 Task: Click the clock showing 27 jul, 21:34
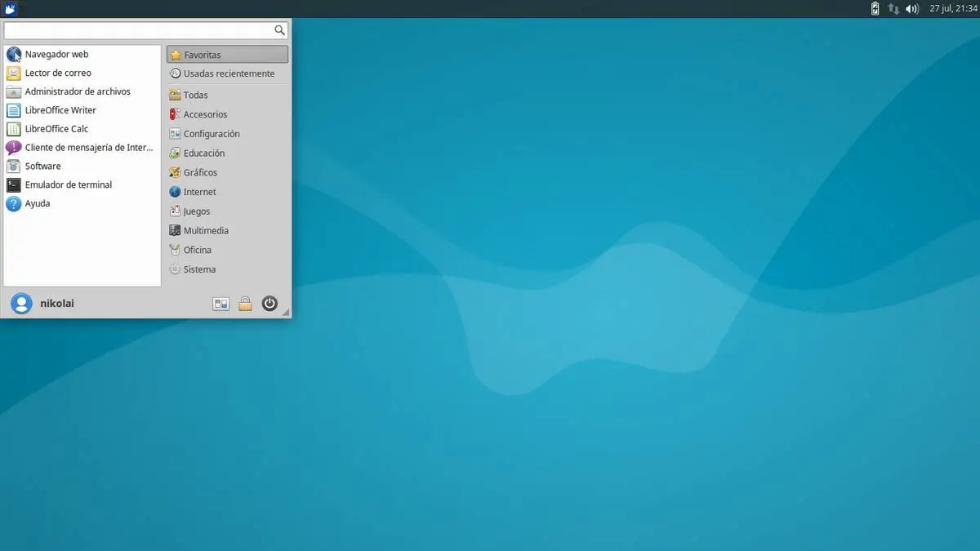click(x=953, y=9)
